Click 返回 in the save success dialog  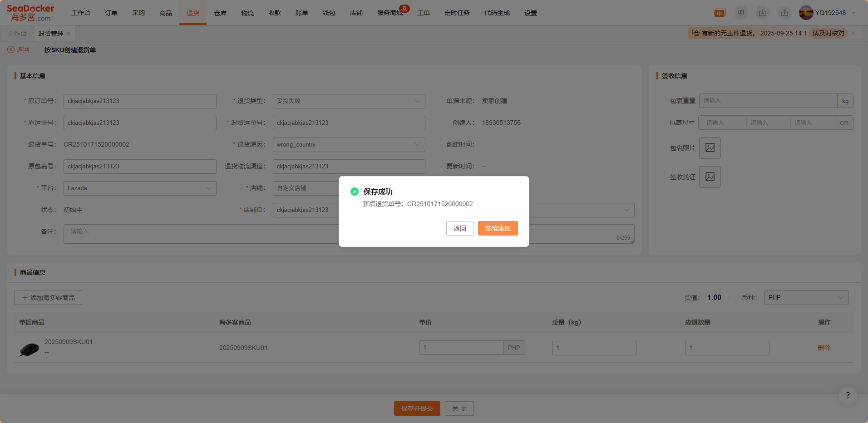pyautogui.click(x=459, y=228)
